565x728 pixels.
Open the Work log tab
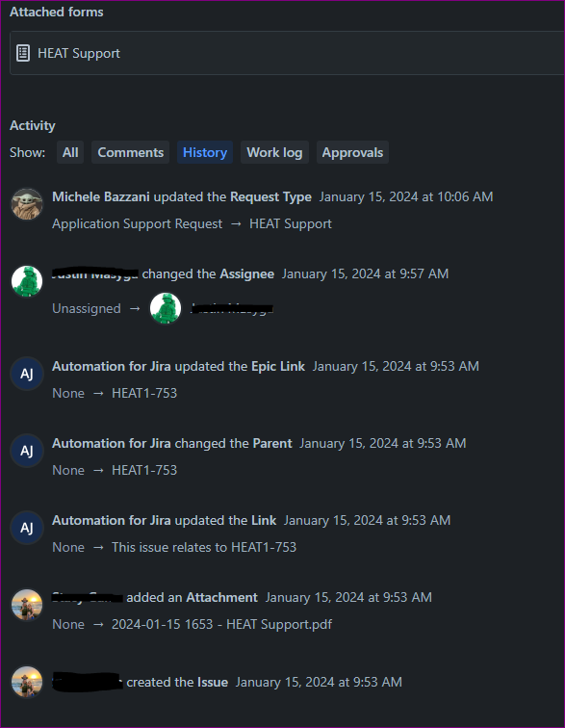click(274, 152)
